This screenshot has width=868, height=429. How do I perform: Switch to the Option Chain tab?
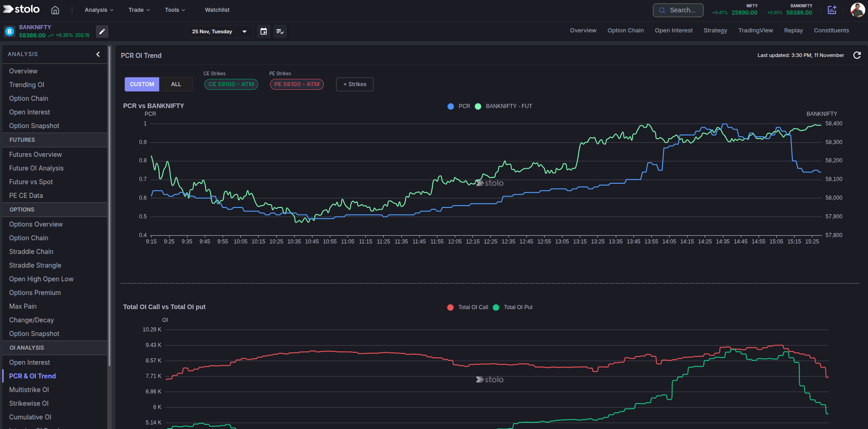[x=625, y=30]
